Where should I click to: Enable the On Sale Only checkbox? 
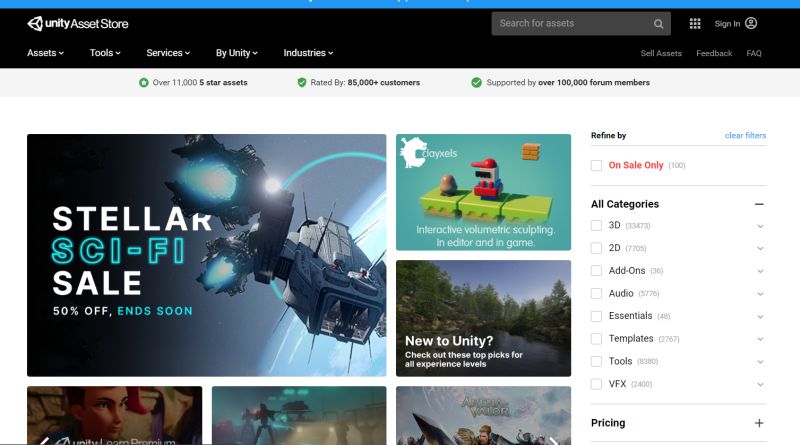[596, 165]
